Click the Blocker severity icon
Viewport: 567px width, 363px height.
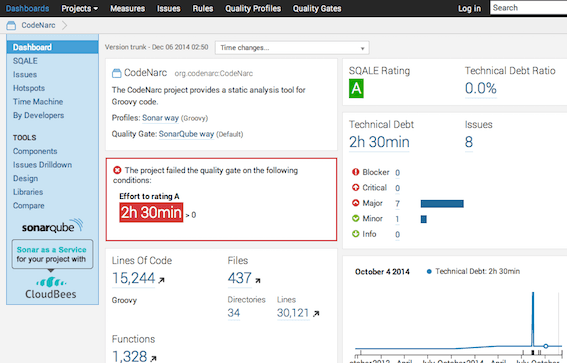click(355, 172)
